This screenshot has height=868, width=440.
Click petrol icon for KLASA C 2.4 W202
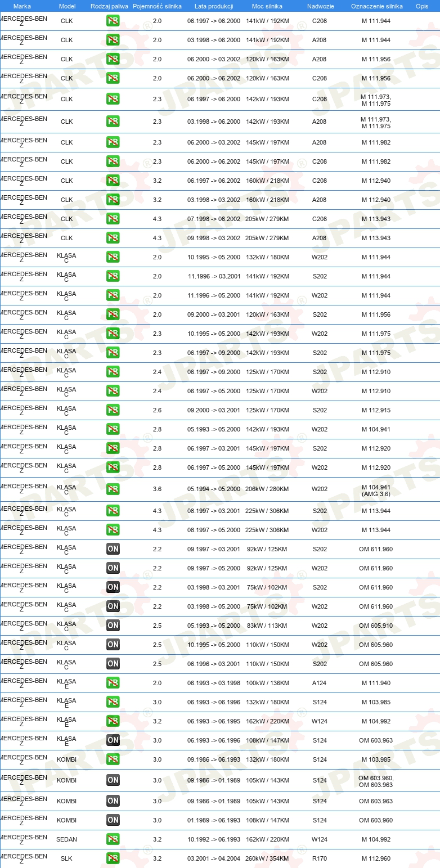coord(113,391)
